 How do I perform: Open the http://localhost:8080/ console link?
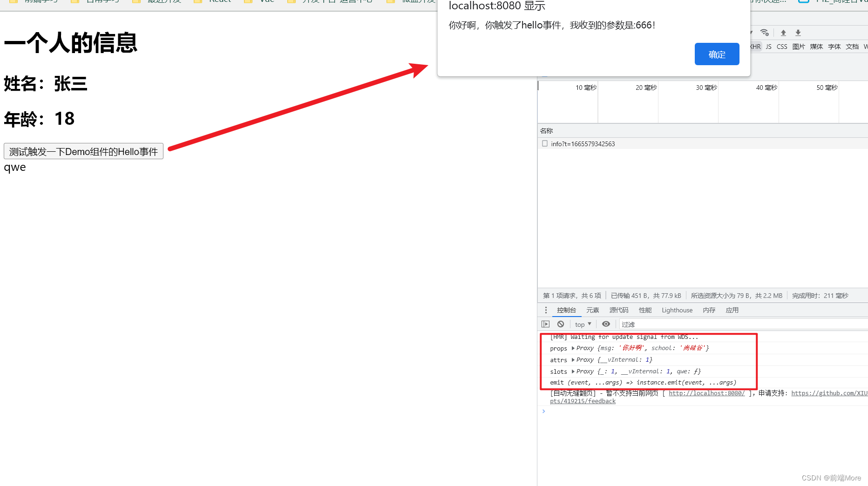[x=706, y=393]
